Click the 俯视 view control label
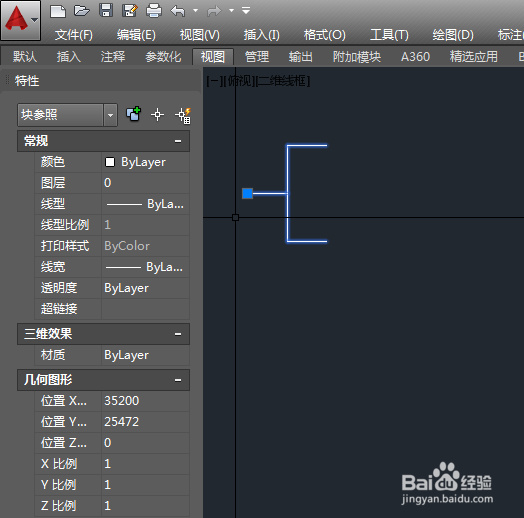Viewport: 524px width, 518px height. click(240, 81)
